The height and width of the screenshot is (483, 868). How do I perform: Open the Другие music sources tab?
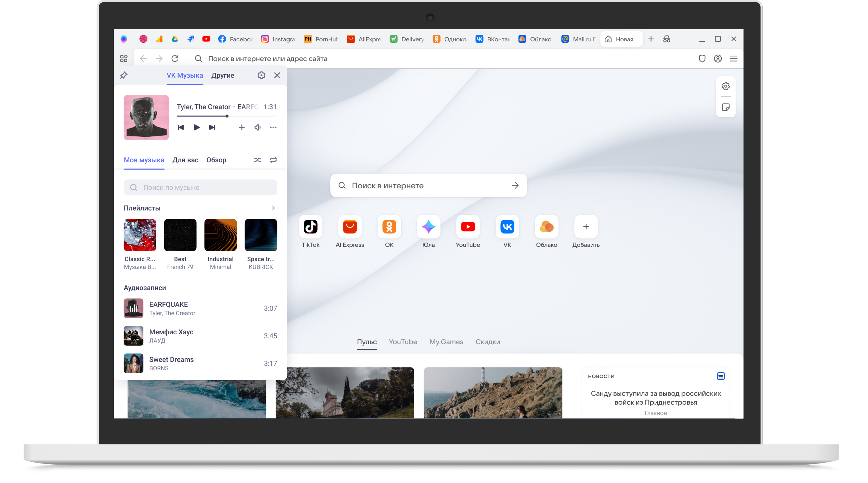tap(223, 75)
